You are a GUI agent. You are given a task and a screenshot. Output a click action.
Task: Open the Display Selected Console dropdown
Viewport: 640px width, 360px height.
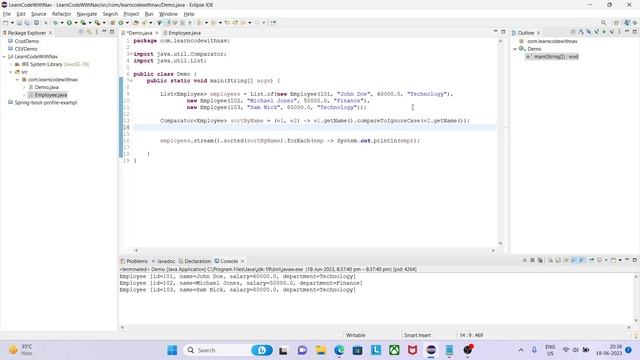click(606, 260)
